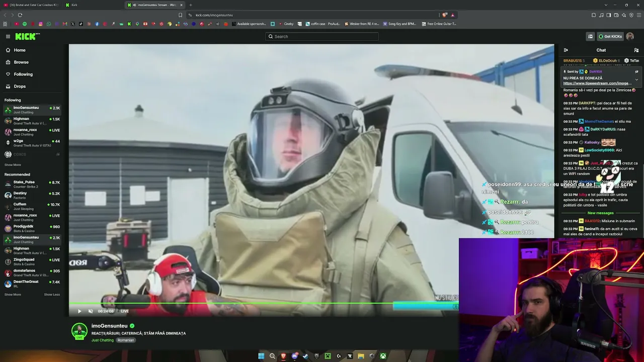Open the tipeeestream link in pinned message
This screenshot has height=362, width=644.
(x=597, y=83)
